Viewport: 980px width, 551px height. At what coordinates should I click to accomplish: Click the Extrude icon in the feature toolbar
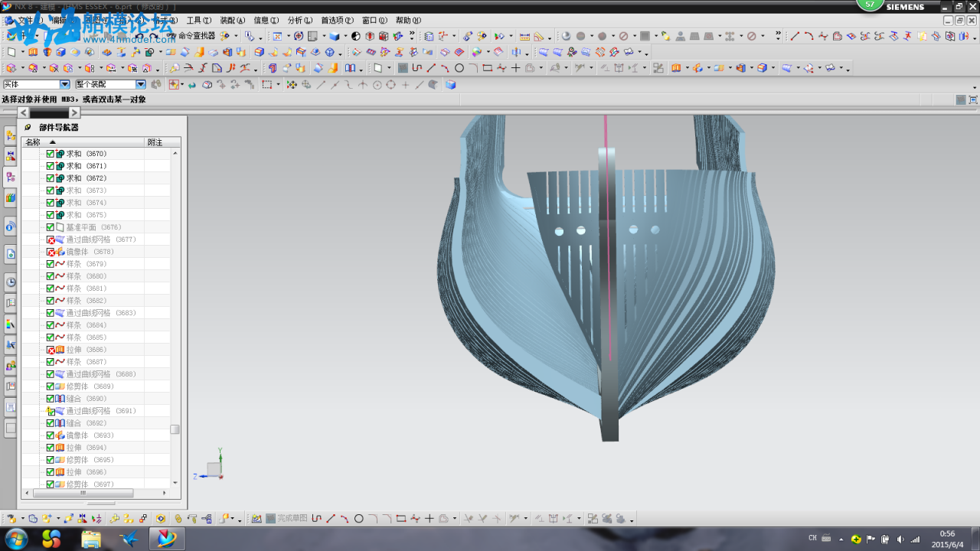[33, 52]
